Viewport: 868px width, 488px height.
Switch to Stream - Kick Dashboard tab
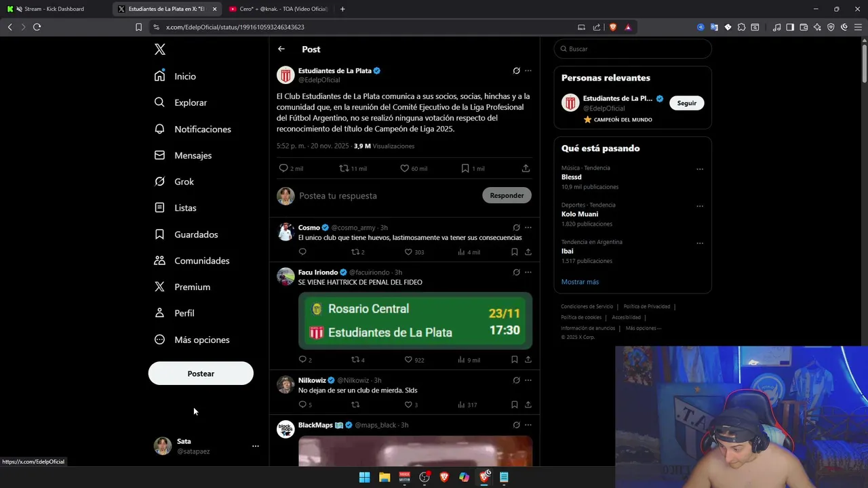click(56, 9)
